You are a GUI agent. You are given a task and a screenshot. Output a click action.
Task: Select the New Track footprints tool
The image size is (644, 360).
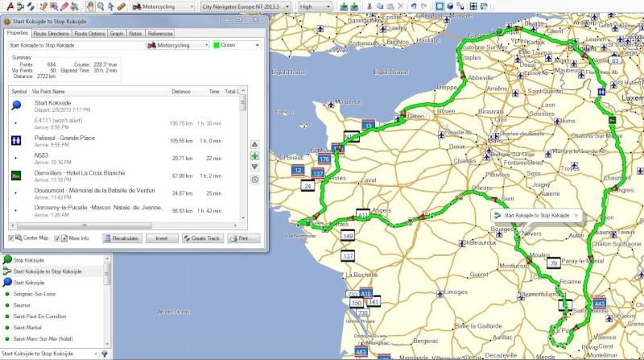pos(31,6)
